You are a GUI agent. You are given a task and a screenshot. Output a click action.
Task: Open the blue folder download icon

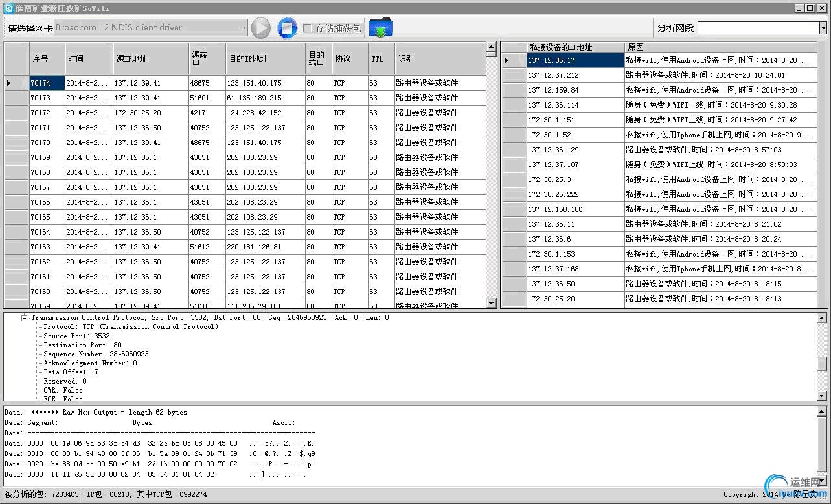(x=381, y=28)
